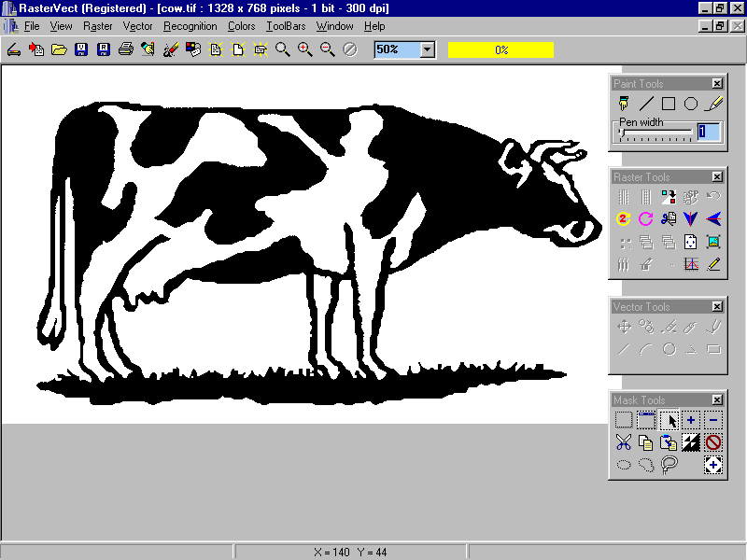747x560 pixels.
Task: Select the Ellipse tool in Paint Tools
Action: pyautogui.click(x=690, y=103)
